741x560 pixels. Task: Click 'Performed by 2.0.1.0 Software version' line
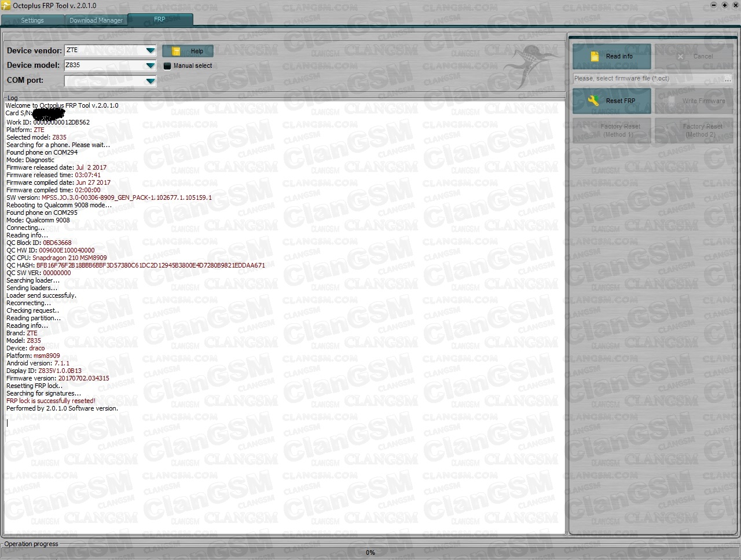pyautogui.click(x=62, y=408)
